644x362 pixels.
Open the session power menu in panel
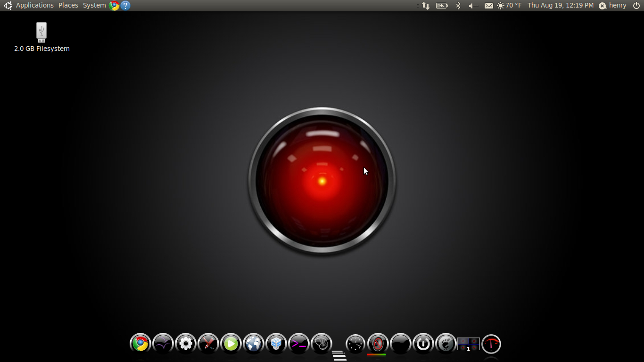tap(636, 6)
